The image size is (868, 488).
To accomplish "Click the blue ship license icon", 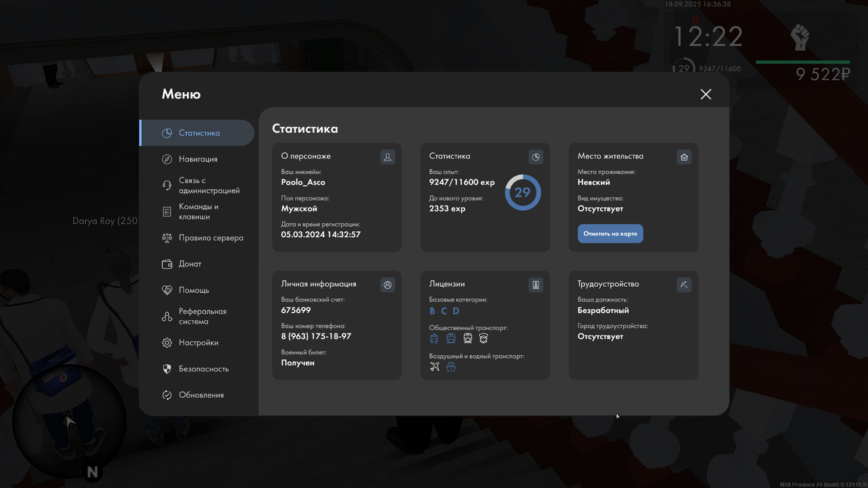I will click(x=451, y=367).
